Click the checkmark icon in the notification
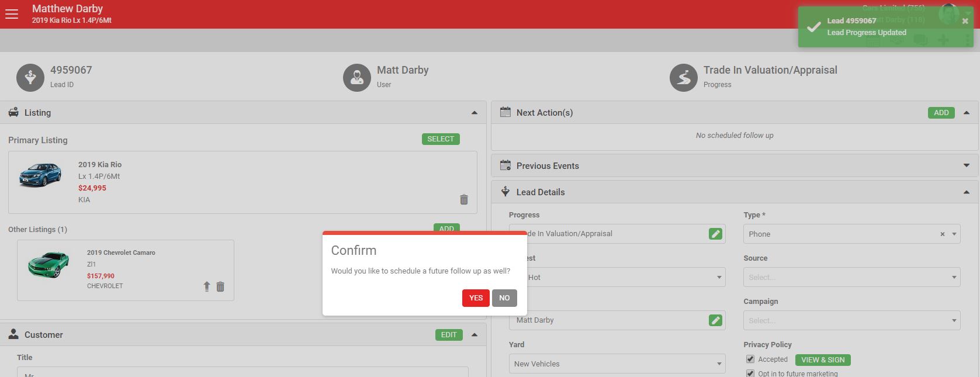Screen dimensions: 980x377 click(813, 27)
